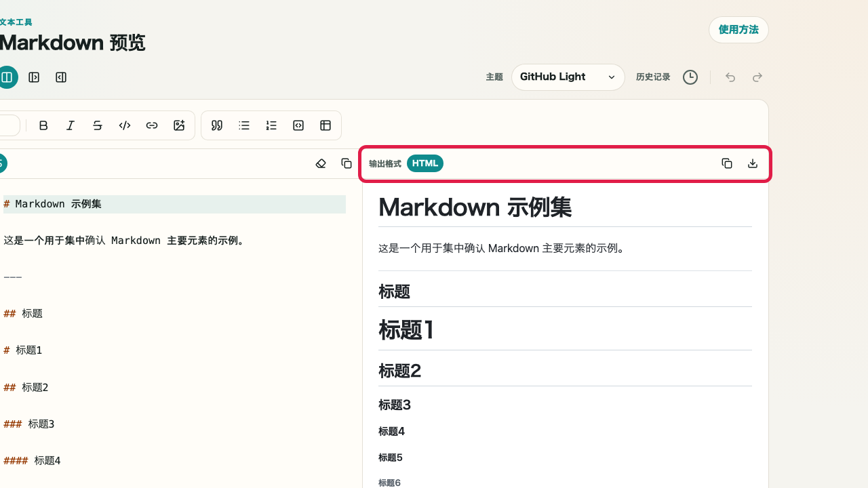
Task: Click the '标题3' heading in preview
Action: click(x=395, y=405)
